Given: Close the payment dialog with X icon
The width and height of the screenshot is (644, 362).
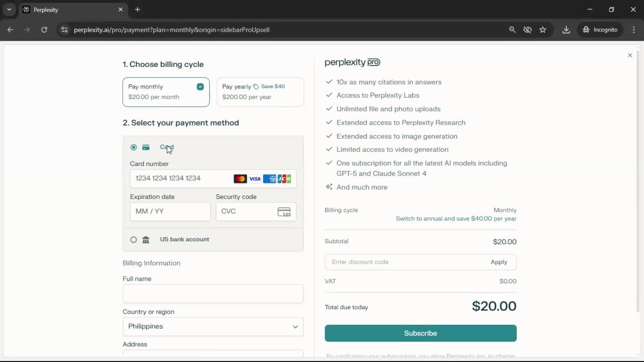Looking at the screenshot, I should pyautogui.click(x=630, y=55).
